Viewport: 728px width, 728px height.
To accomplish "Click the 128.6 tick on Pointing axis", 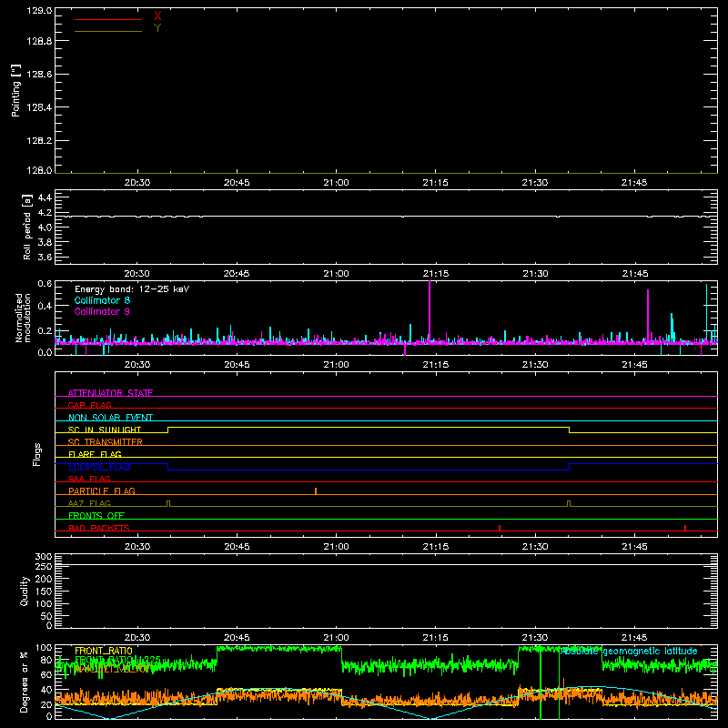I will 39,75.
